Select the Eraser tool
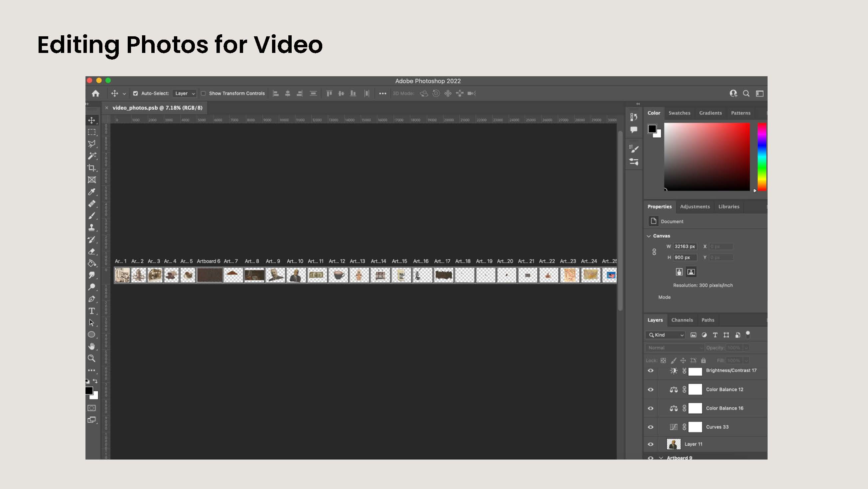868x489 pixels. click(x=91, y=251)
